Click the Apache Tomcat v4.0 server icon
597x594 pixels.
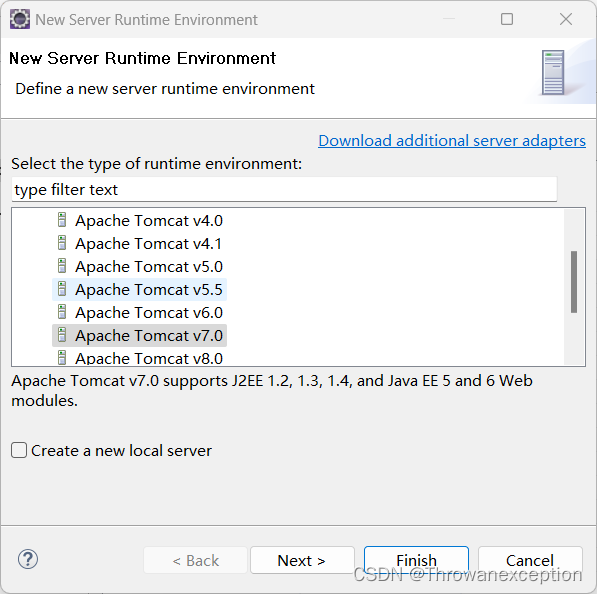[x=62, y=220]
